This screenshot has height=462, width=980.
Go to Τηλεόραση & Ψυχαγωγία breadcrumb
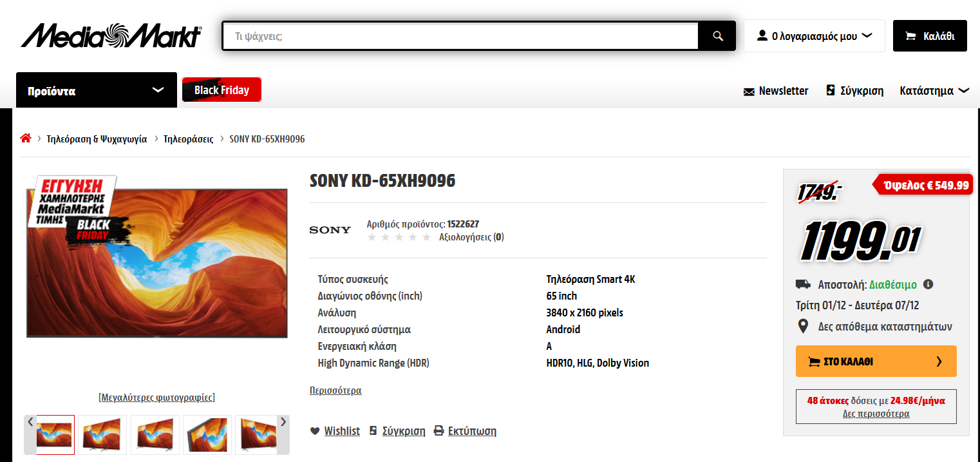[x=97, y=139]
